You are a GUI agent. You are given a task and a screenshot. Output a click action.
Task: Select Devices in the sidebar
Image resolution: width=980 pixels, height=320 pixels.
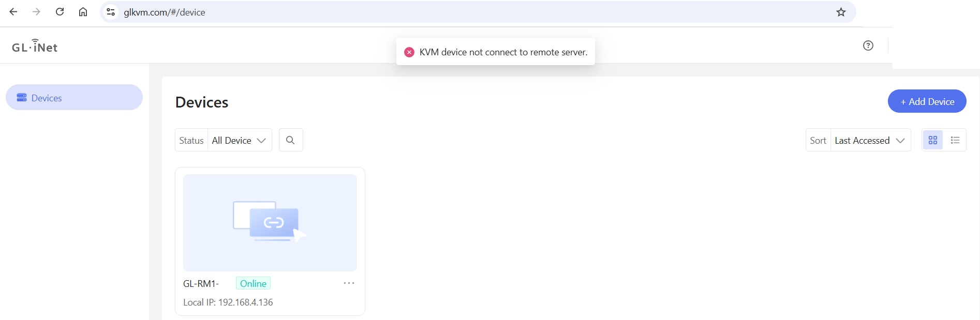[74, 98]
